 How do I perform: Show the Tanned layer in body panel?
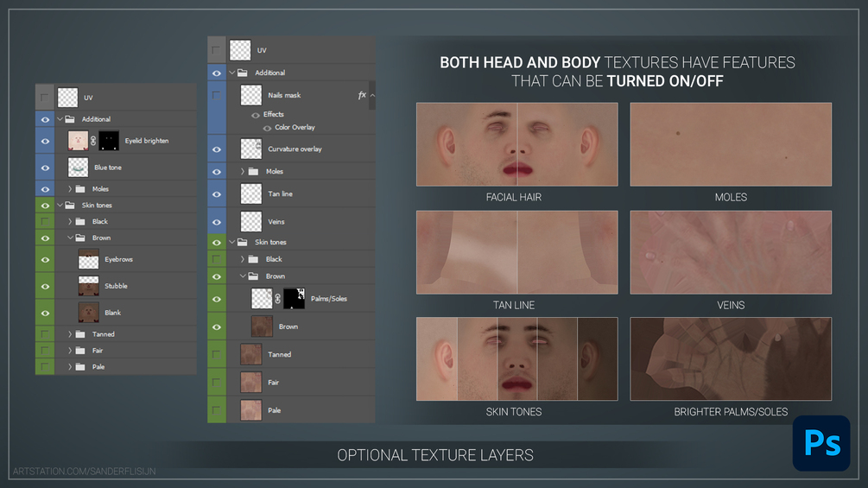tap(217, 354)
